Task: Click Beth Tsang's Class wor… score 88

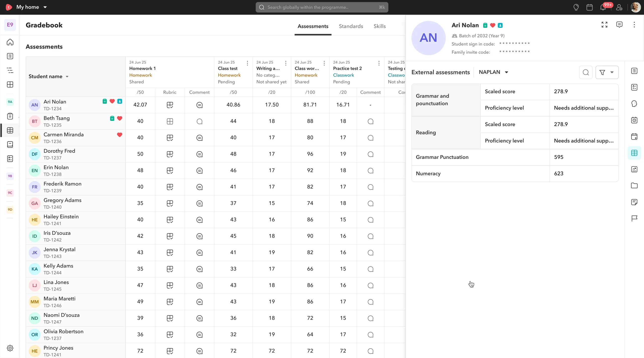Action: tap(310, 121)
